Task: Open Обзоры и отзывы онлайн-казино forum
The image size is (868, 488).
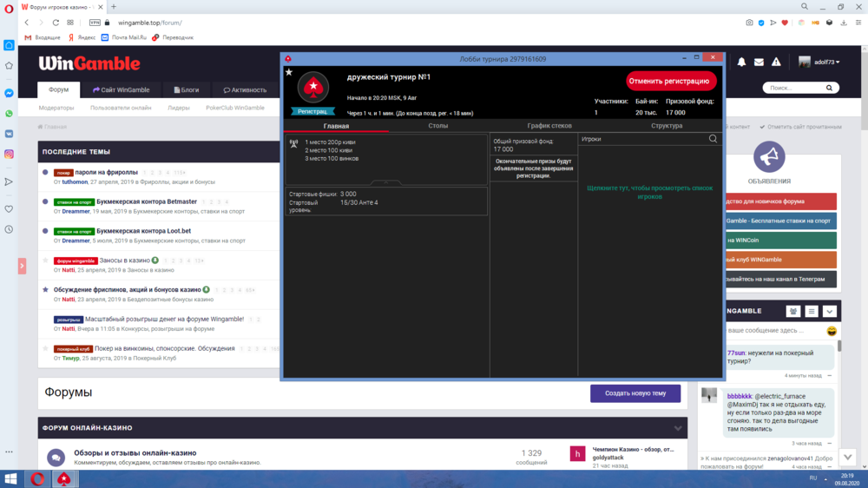Action: click(135, 453)
